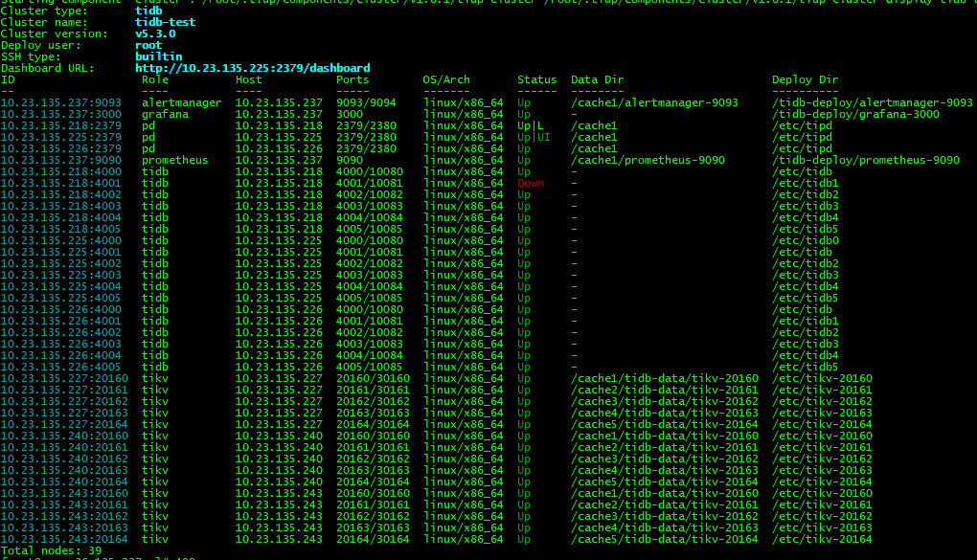Click data dir /cache1/prometheus-9090
977x560 pixels.
click(648, 160)
